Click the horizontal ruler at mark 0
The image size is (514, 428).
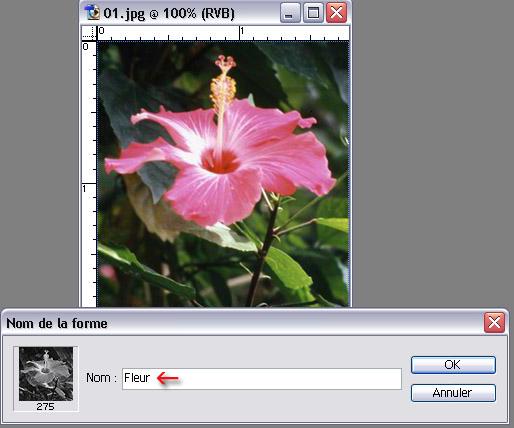coord(101,33)
